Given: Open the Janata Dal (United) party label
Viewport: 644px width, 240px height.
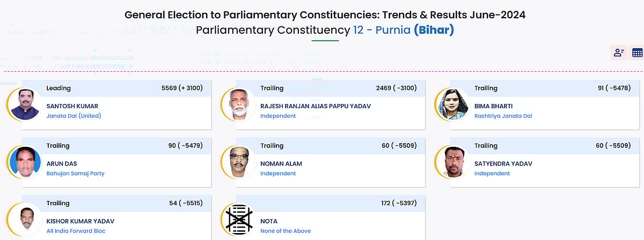Looking at the screenshot, I should tap(74, 116).
